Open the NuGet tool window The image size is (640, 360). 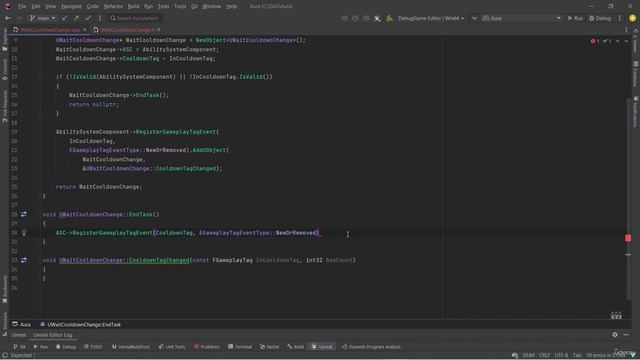point(269,347)
